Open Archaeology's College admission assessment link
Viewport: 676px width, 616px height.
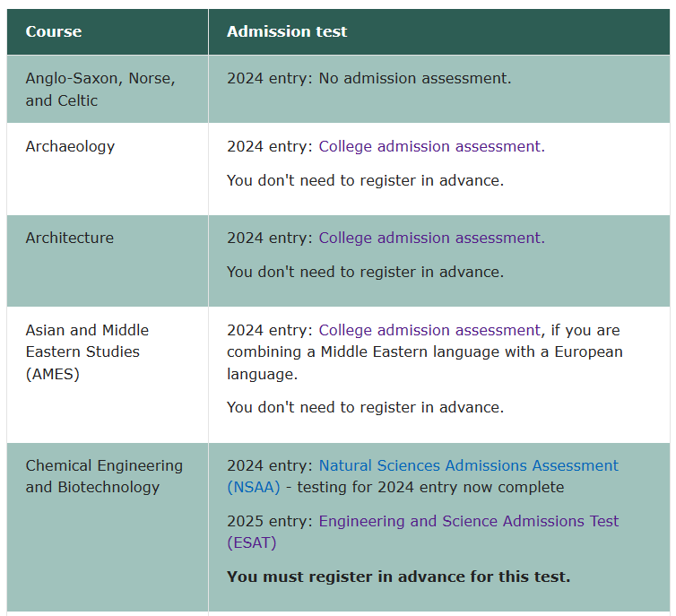click(x=431, y=146)
